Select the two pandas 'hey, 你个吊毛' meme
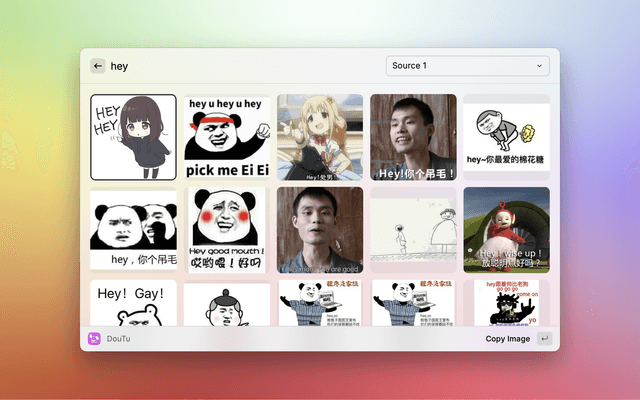The image size is (640, 400). 133,230
